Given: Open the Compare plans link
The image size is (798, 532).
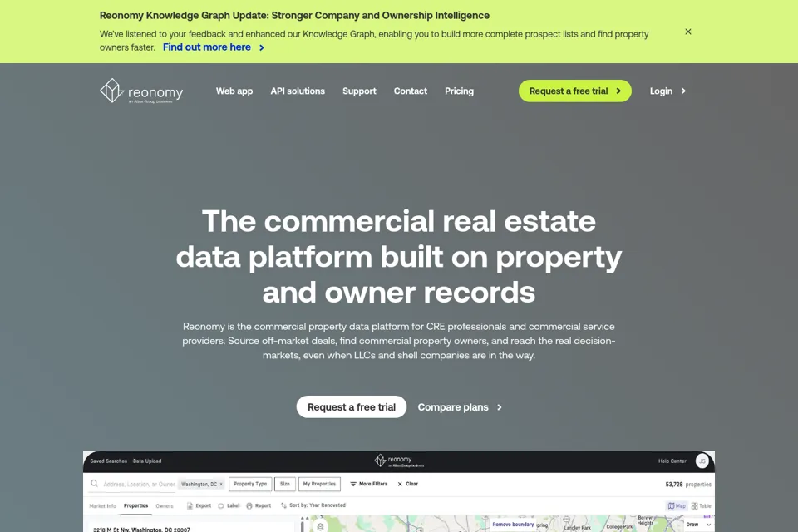Looking at the screenshot, I should coord(453,407).
